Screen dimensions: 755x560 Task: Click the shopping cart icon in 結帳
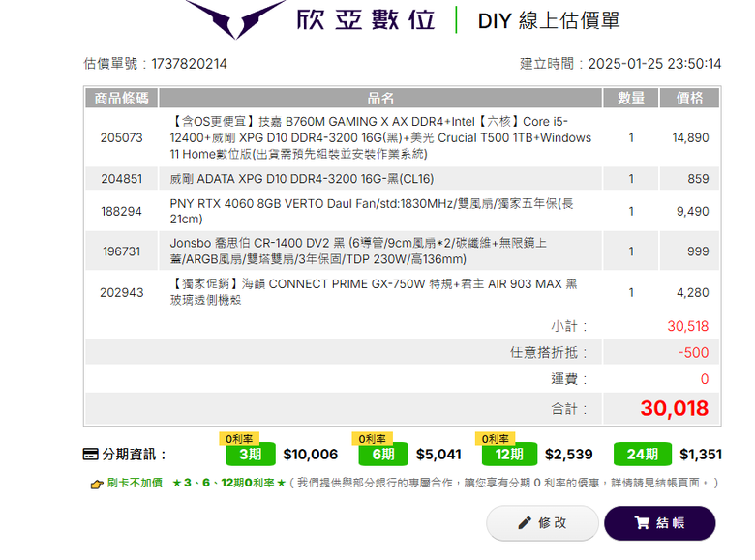click(642, 523)
